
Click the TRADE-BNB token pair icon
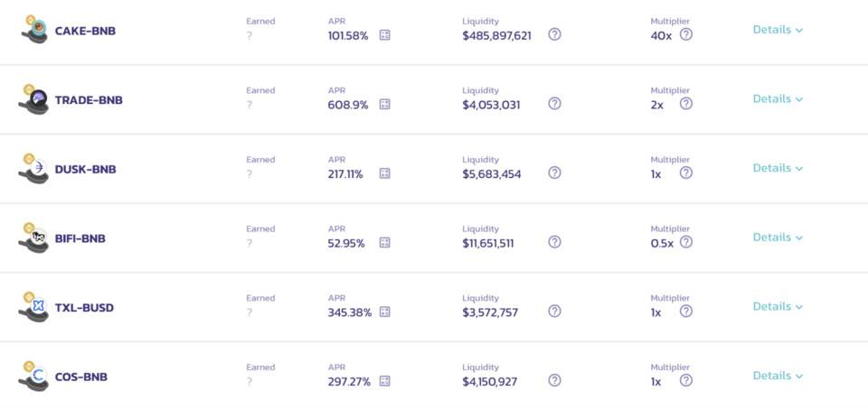[34, 98]
